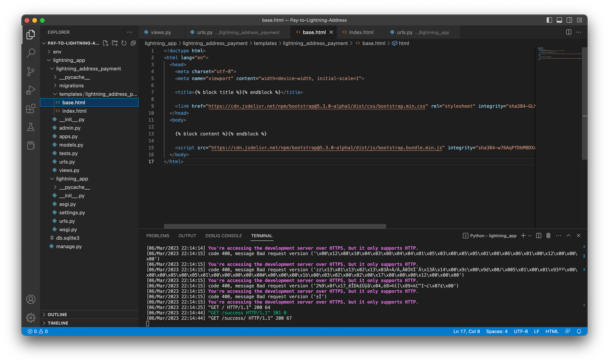The height and width of the screenshot is (364, 609).
Task: Collapse the top lightning_app folder
Action: pos(49,60)
